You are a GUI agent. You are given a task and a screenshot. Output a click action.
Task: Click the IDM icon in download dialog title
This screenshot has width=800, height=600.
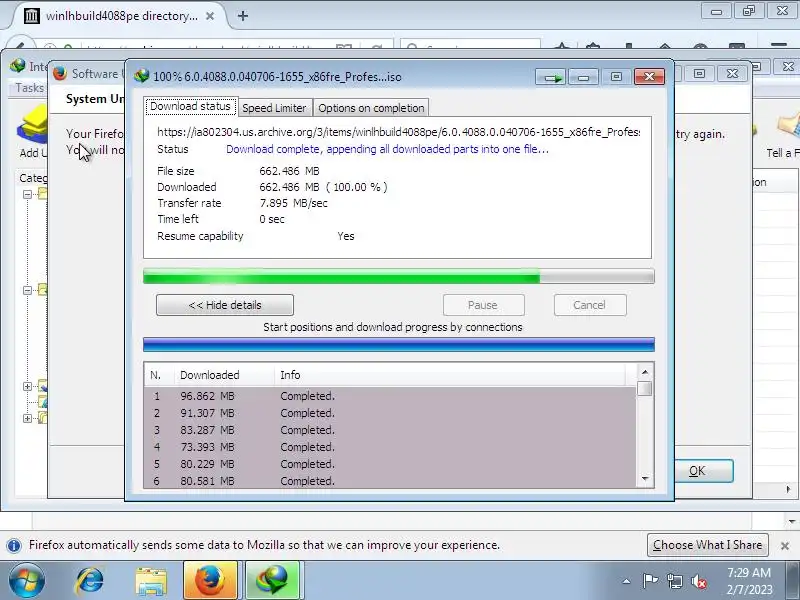tap(141, 76)
